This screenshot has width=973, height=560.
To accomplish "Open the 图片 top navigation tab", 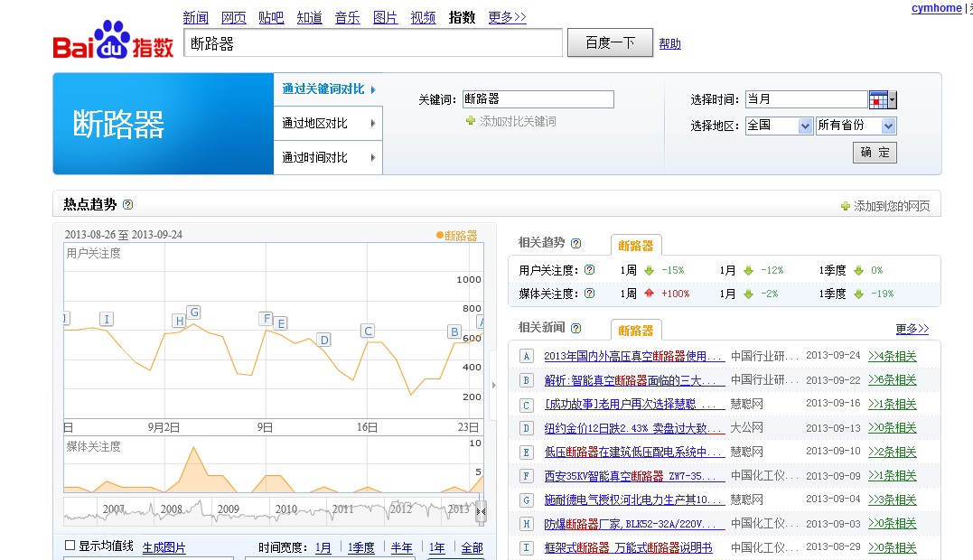I will 385,17.
